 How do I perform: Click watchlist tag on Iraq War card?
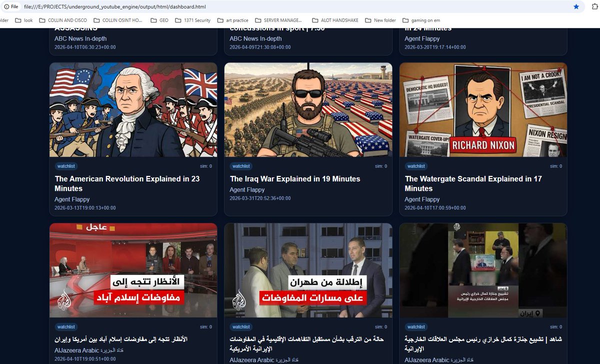coord(241,166)
